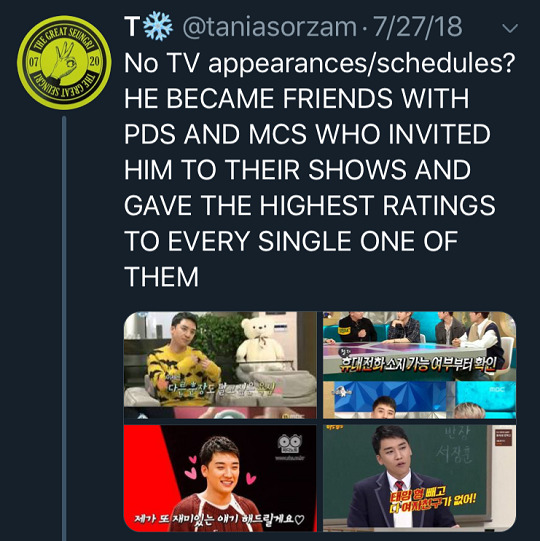Click the owl logo watermark in photo
This screenshot has width=540, height=541.
point(290,444)
